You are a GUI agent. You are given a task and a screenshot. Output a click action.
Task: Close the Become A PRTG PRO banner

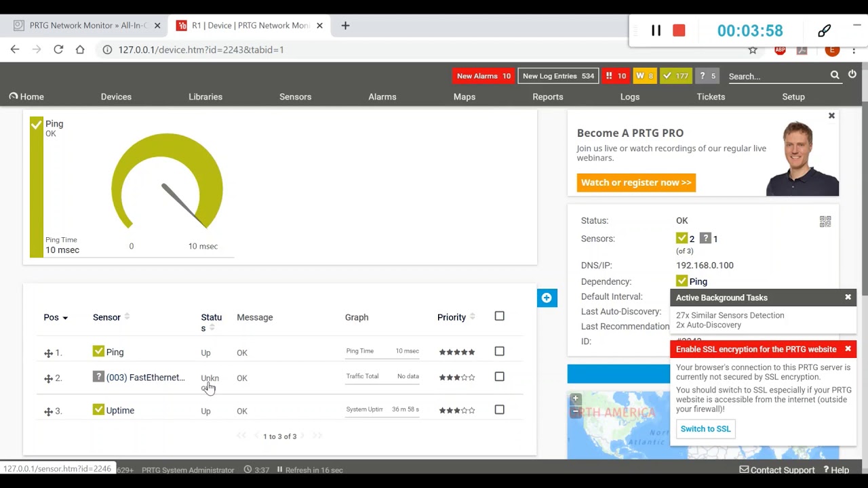[x=831, y=116]
